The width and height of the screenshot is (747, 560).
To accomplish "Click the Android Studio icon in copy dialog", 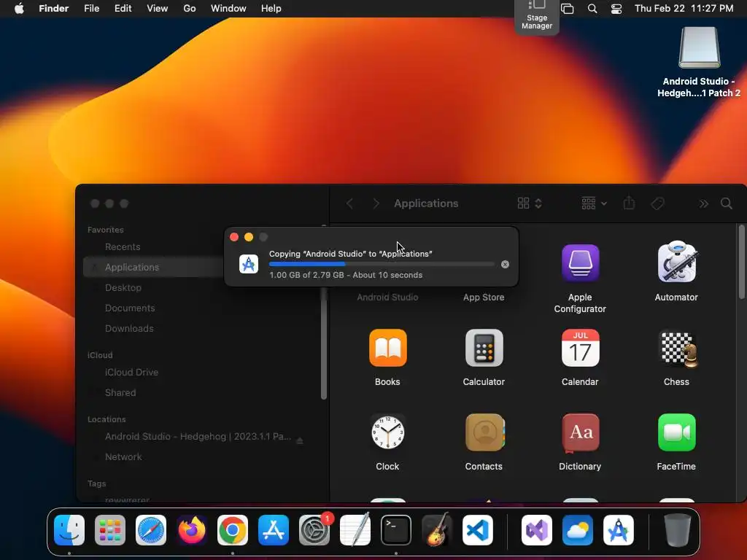I will 249,264.
